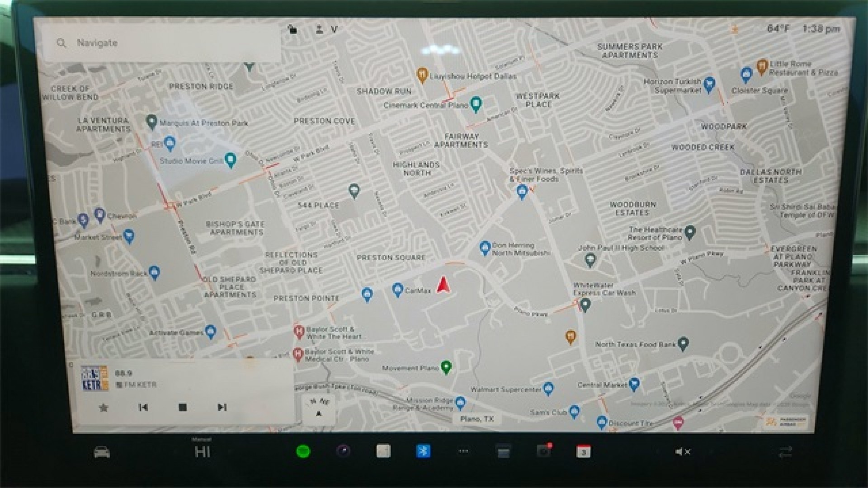Select the Nordstrom Rack shopping pin
The width and height of the screenshot is (868, 488).
pos(154,272)
